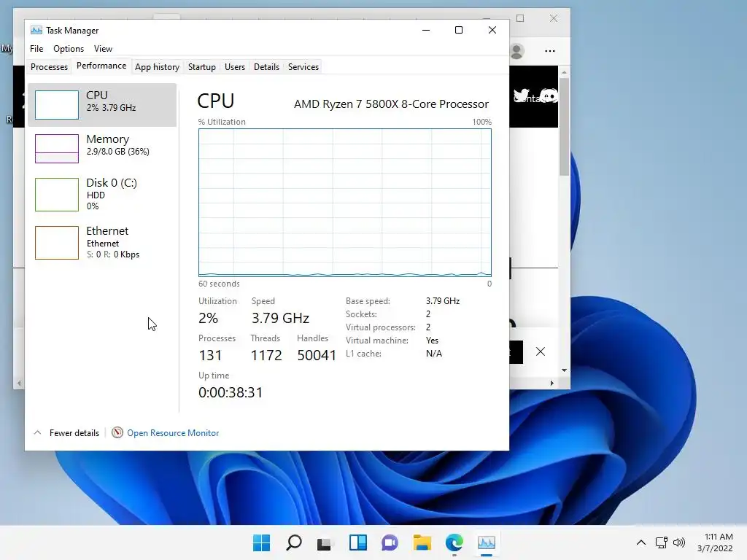The width and height of the screenshot is (747, 560).
Task: Click the Open Resource Monitor link
Action: tap(173, 433)
